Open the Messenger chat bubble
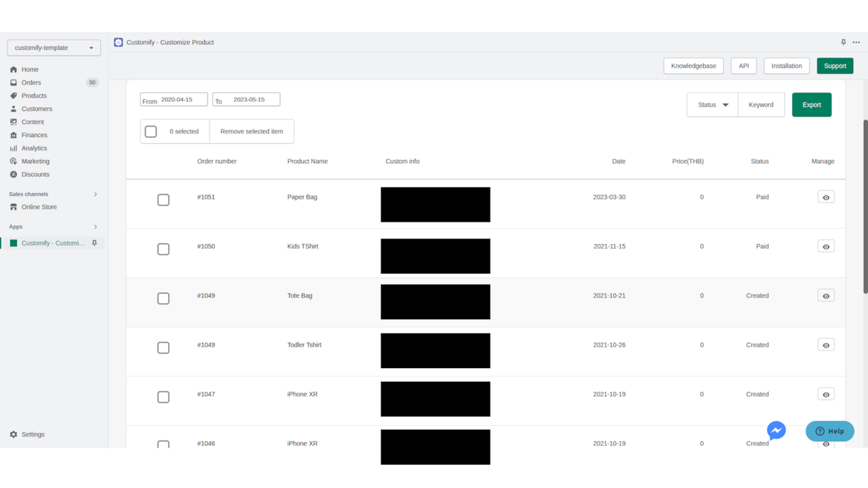The width and height of the screenshot is (868, 488). point(776,430)
